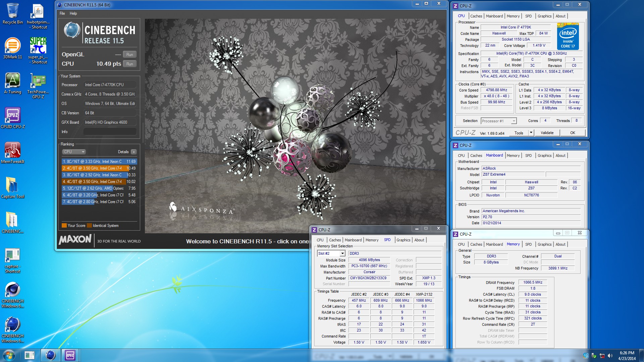Image resolution: width=644 pixels, height=362 pixels.
Task: Open capture - Shortcut desktop icon
Action: tap(13, 261)
